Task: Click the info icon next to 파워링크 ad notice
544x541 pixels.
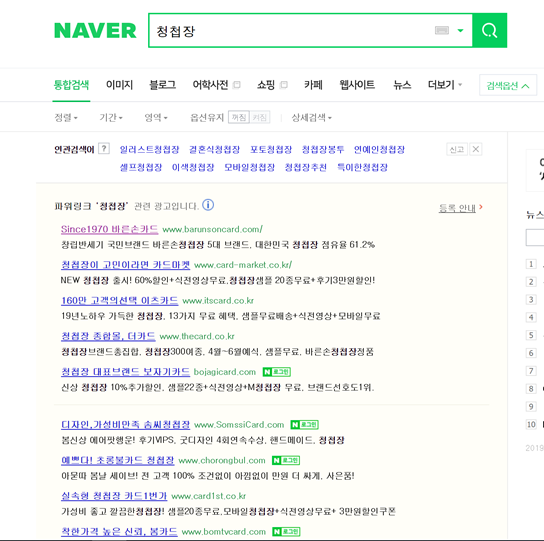Action: 208,205
